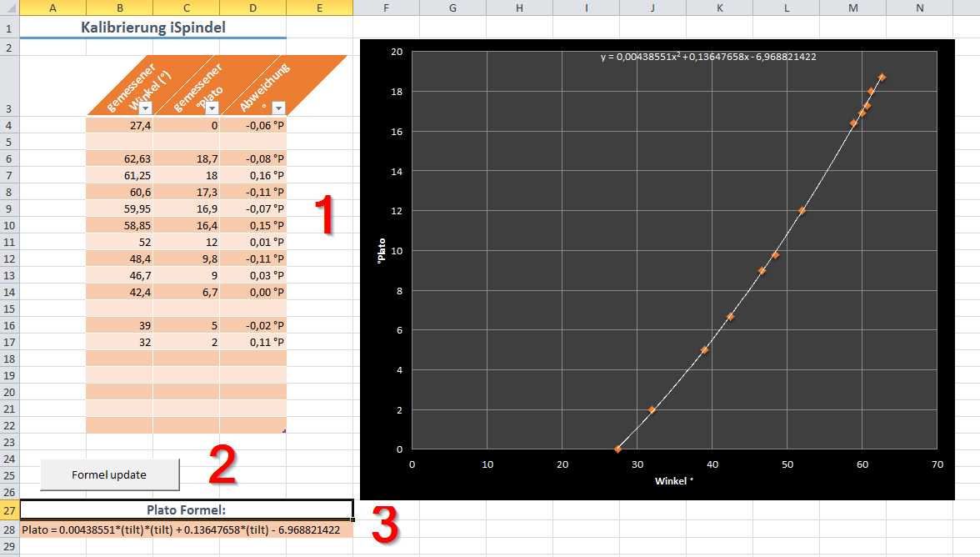Click angle cell with value 46,7
This screenshot has width=980, height=557.
point(119,275)
